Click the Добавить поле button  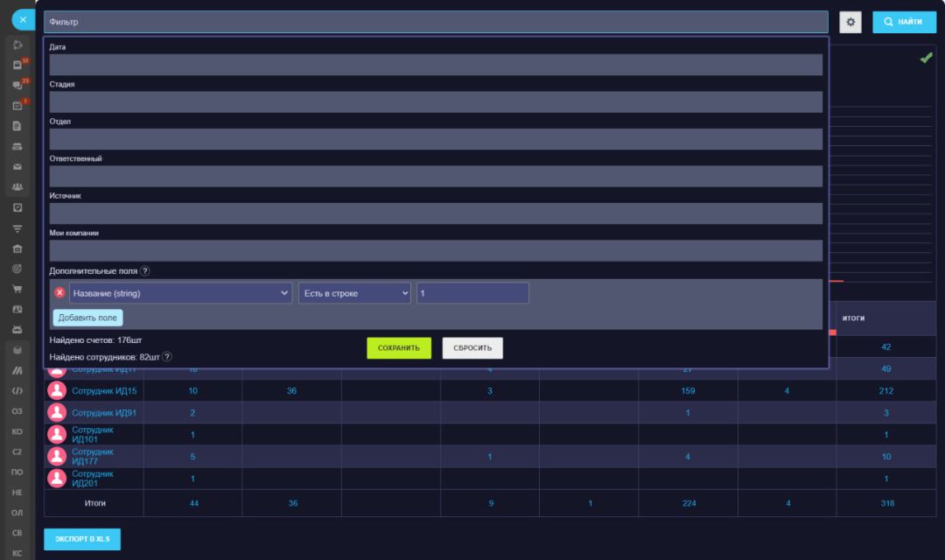[87, 318]
